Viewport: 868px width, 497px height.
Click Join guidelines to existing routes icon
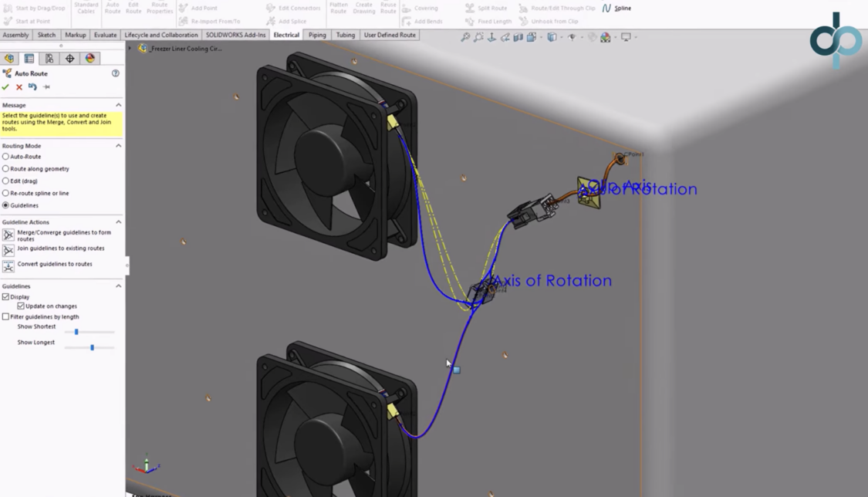8,250
